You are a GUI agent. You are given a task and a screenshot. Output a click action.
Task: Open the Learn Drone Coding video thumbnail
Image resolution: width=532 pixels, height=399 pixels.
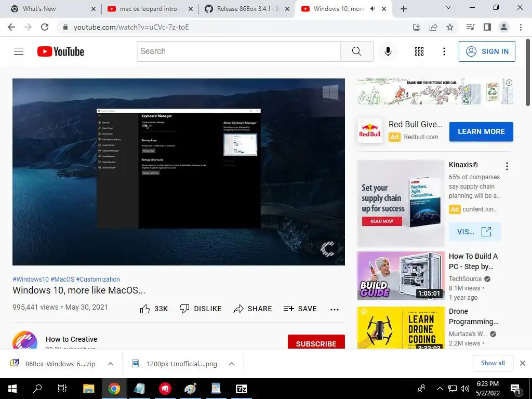coord(401,327)
